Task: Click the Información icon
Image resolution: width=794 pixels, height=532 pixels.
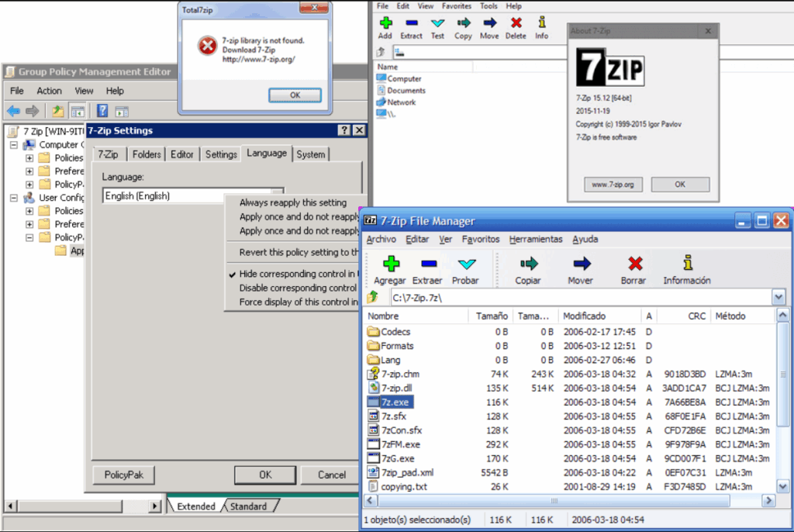Action: (687, 263)
